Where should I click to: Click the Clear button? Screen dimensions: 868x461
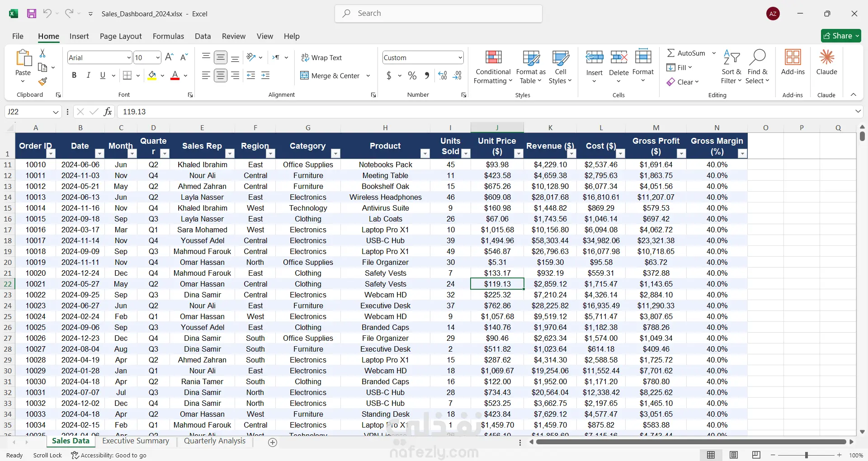(x=683, y=82)
